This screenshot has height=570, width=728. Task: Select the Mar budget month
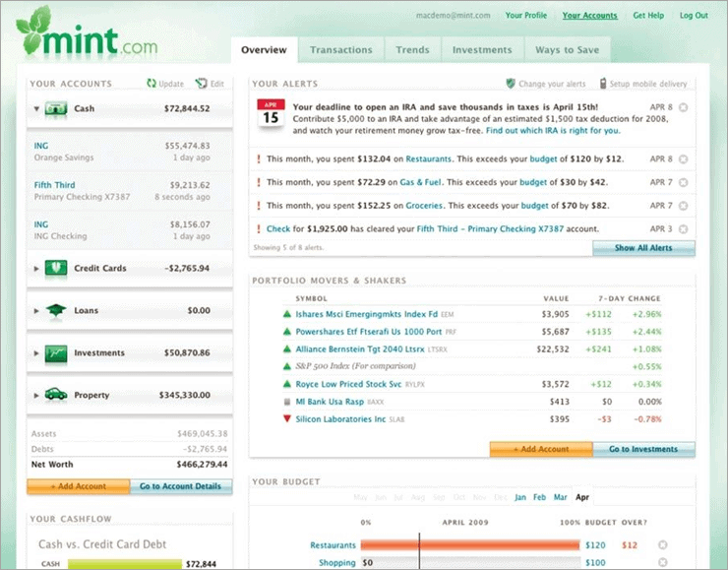[x=561, y=497]
